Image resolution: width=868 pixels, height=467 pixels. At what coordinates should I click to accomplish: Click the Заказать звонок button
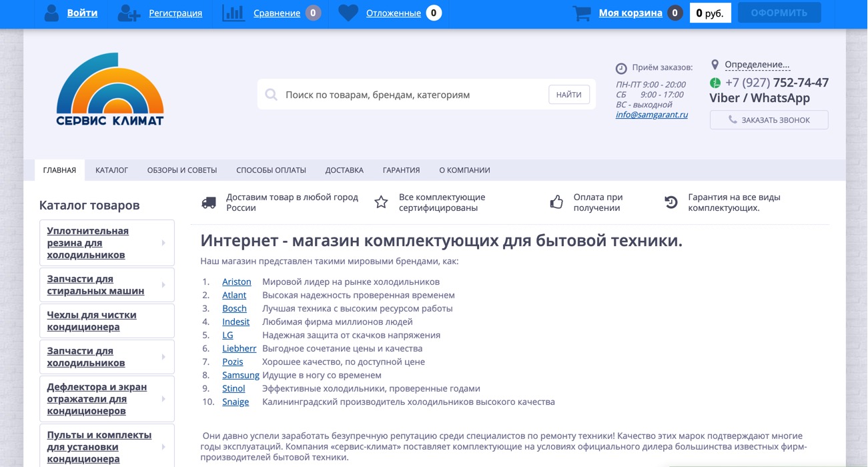point(769,120)
